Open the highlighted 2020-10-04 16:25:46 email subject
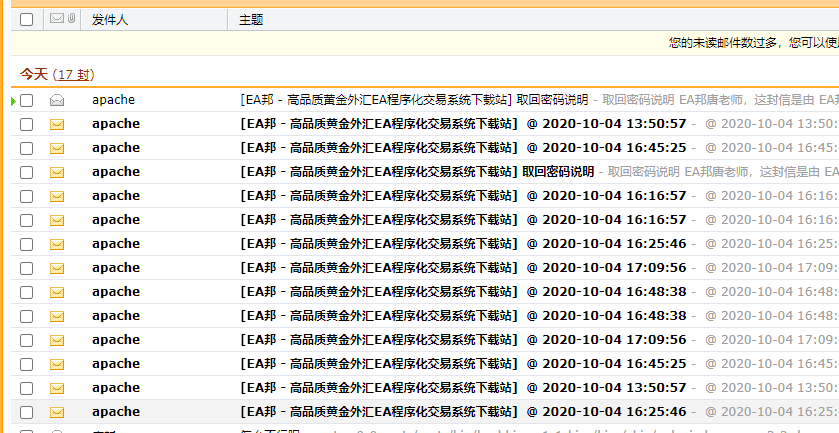 (x=463, y=412)
